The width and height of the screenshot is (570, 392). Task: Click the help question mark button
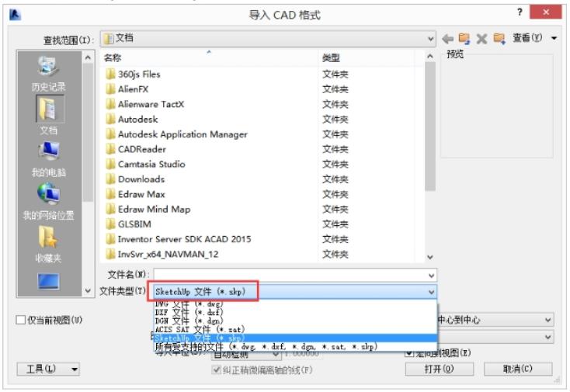pos(520,12)
